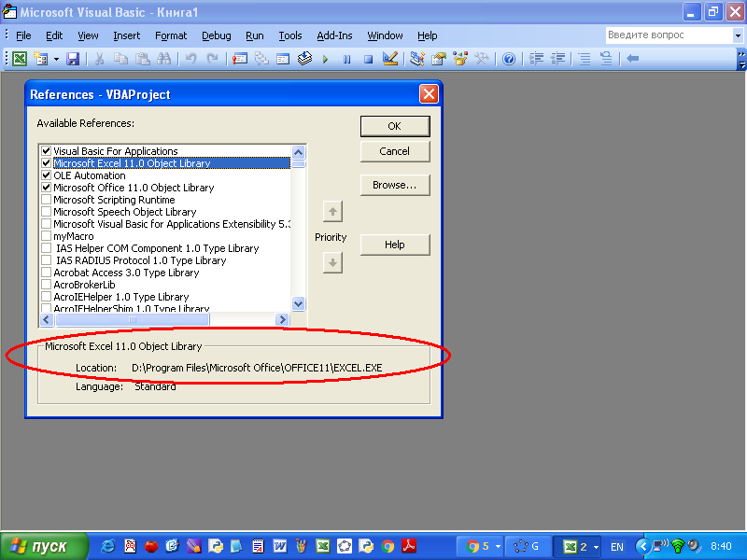Click the View Microsoft Excel toolbar icon
Viewport: 747px width, 560px height.
(x=20, y=59)
